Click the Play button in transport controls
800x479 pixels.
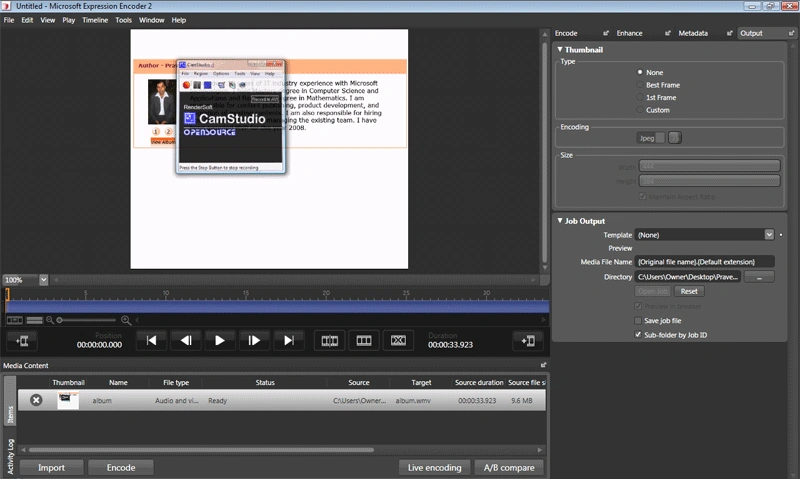219,340
